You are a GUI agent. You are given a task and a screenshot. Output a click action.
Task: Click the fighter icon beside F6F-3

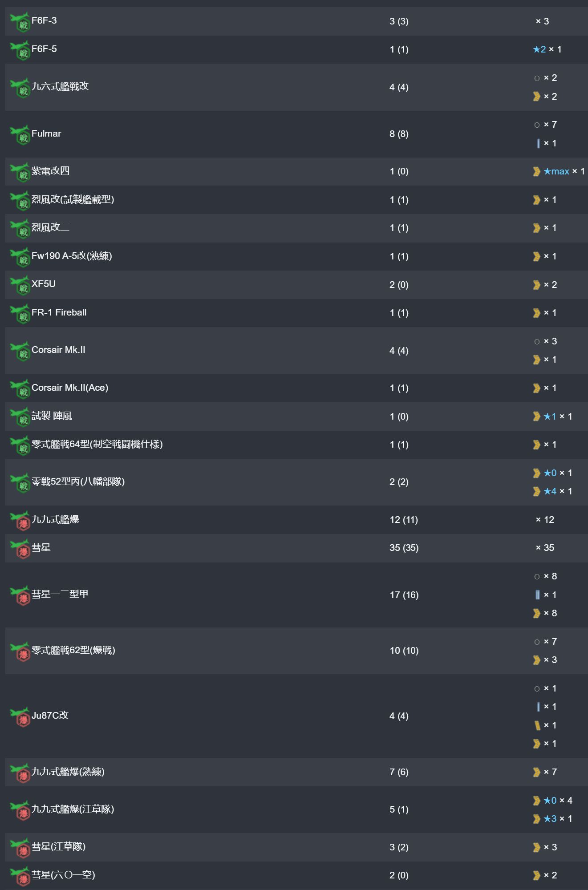coord(20,22)
